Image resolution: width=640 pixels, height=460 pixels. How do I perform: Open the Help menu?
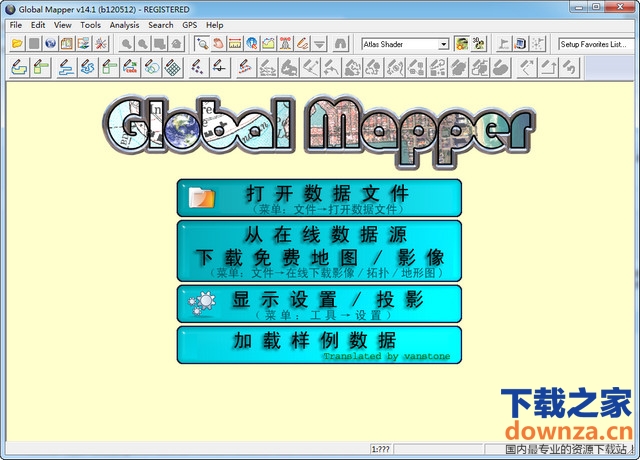(215, 25)
